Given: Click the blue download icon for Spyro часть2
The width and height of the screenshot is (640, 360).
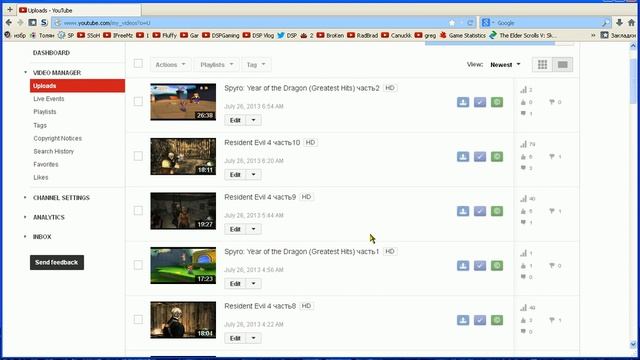Looking at the screenshot, I should tap(463, 102).
